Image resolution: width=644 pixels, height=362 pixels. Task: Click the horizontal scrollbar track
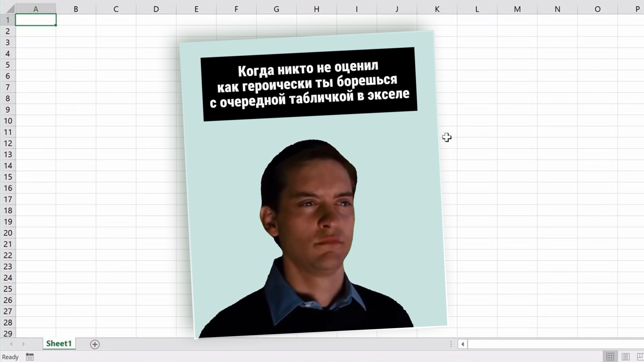[x=553, y=344]
